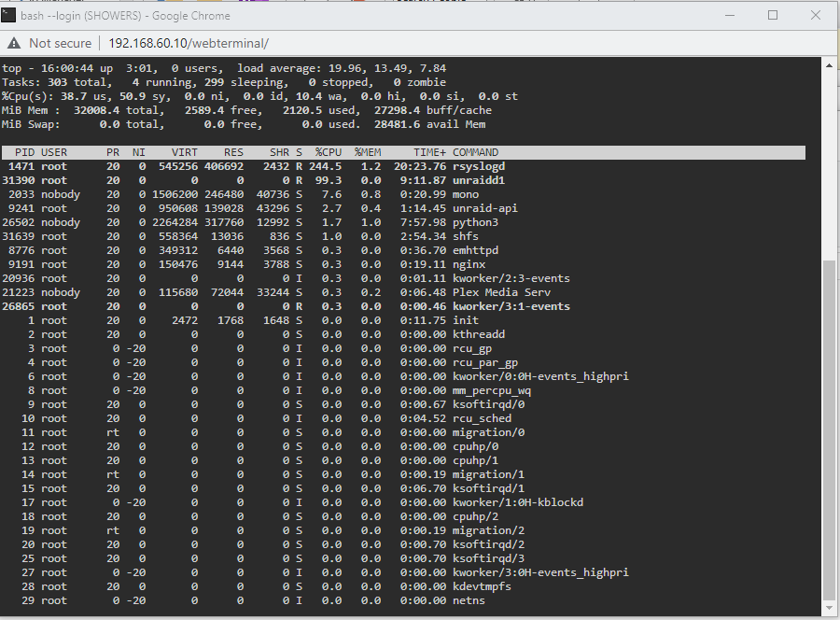Click the init process name
Image resolution: width=840 pixels, height=620 pixels.
(466, 320)
